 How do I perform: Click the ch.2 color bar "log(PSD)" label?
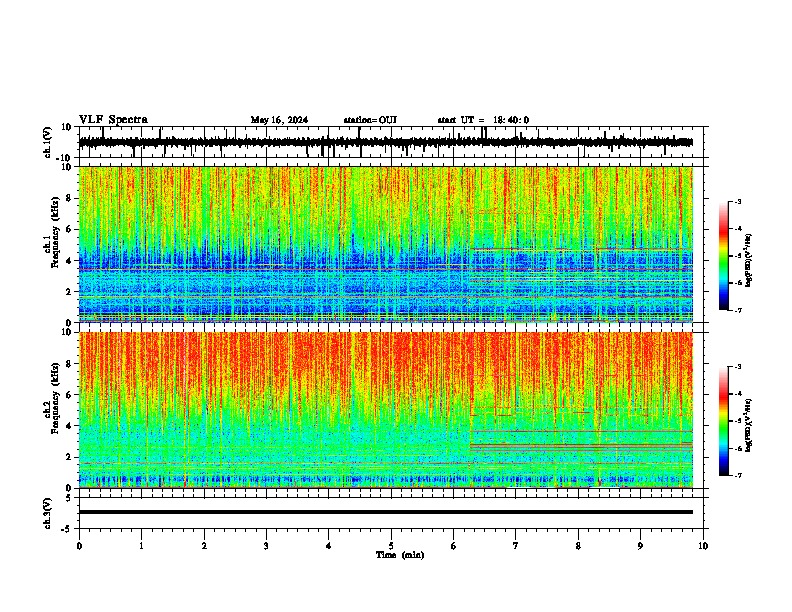pyautogui.click(x=749, y=425)
